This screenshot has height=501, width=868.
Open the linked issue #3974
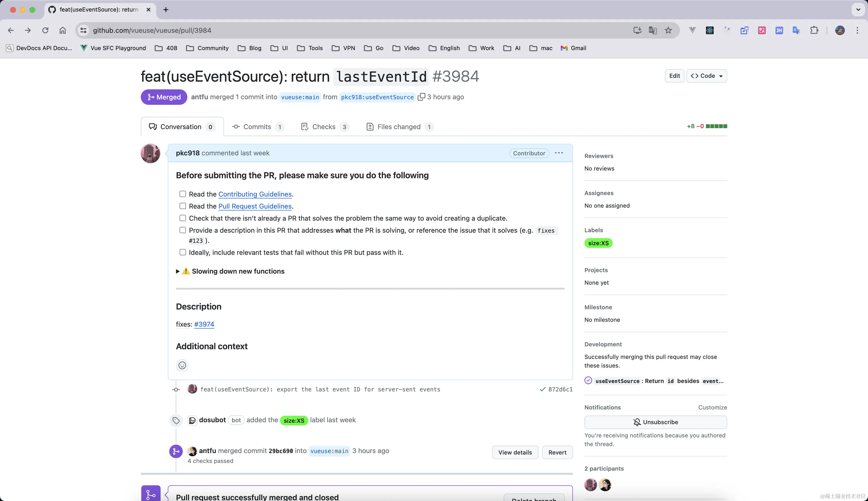pyautogui.click(x=204, y=324)
